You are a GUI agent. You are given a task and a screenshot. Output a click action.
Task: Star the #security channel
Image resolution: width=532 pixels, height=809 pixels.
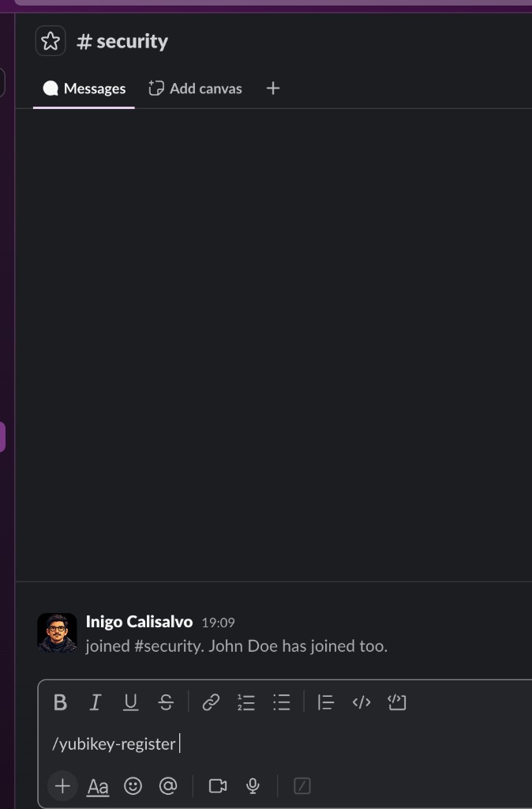tap(51, 41)
